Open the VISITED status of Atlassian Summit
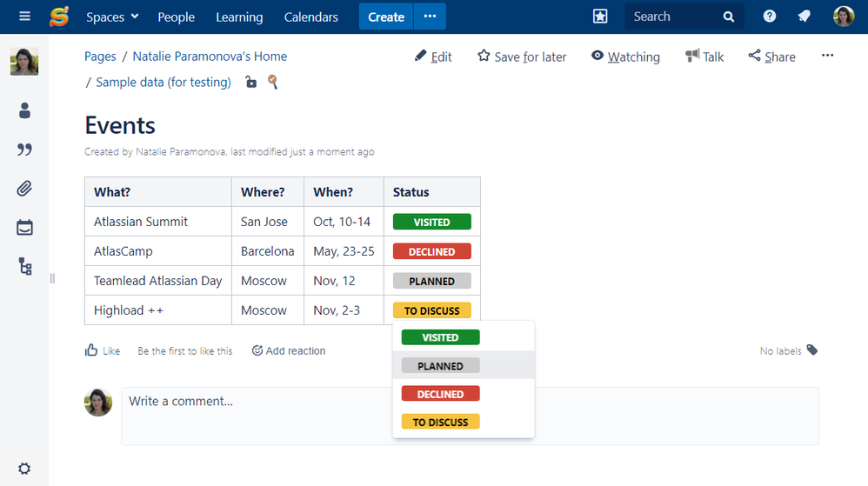Screen dimensions: 868x486 click(431, 222)
